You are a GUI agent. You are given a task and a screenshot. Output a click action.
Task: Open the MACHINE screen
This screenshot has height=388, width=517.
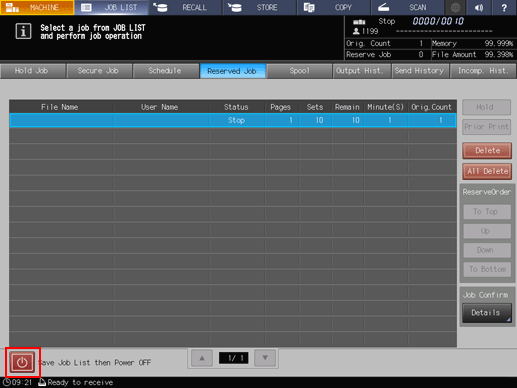[x=37, y=7]
